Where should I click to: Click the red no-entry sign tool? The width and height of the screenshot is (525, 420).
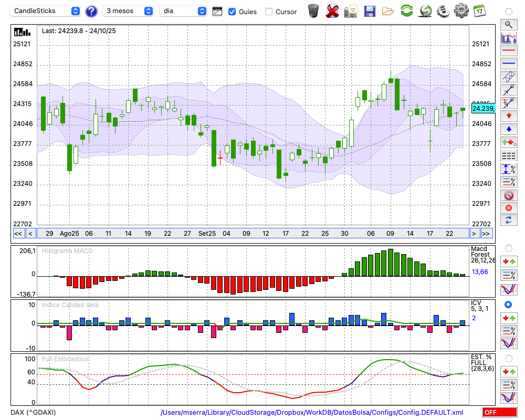click(x=509, y=195)
